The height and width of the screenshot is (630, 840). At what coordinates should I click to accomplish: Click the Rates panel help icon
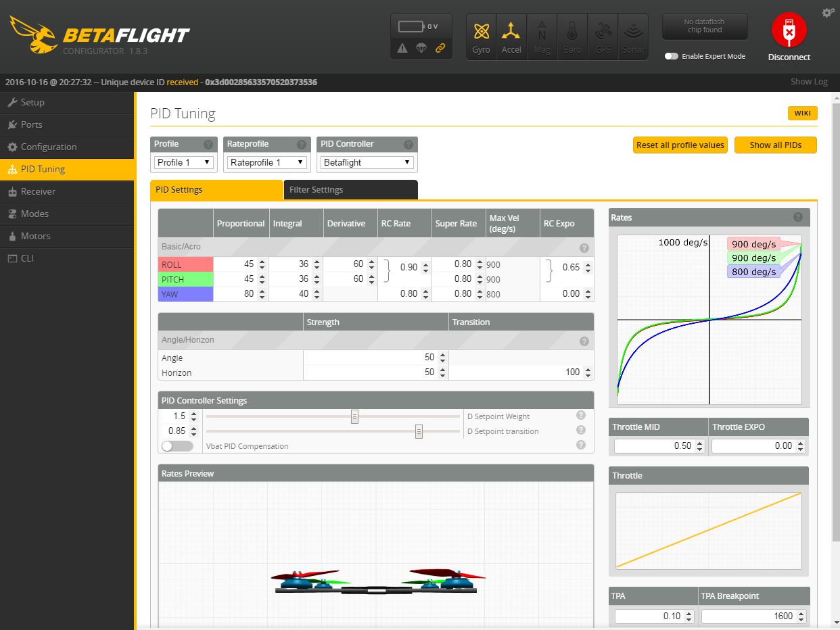[798, 217]
